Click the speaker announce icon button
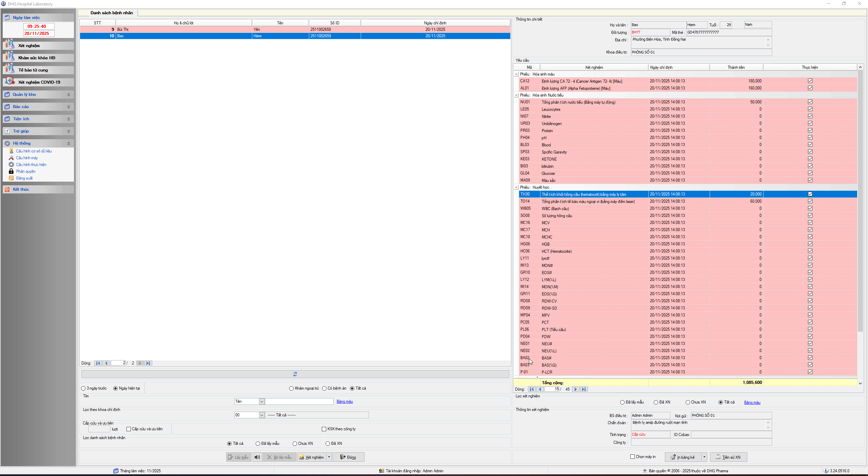This screenshot has width=868, height=476. [x=257, y=457]
